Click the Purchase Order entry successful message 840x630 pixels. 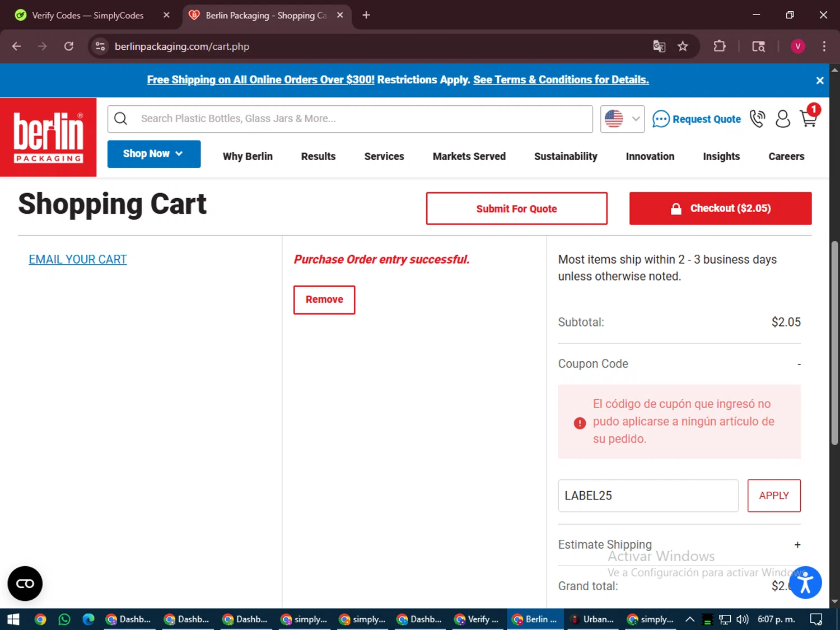pos(381,259)
